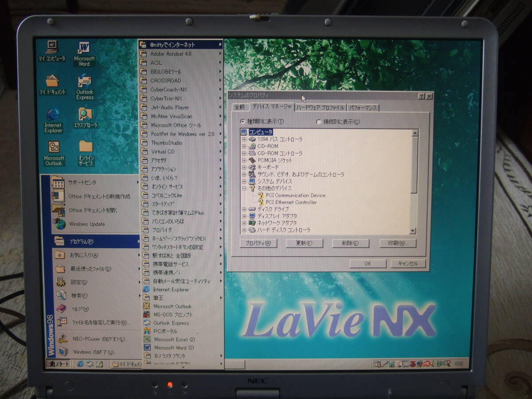
Task: Open the Microsoft Outlook desktop icon
Action: pyautogui.click(x=54, y=148)
